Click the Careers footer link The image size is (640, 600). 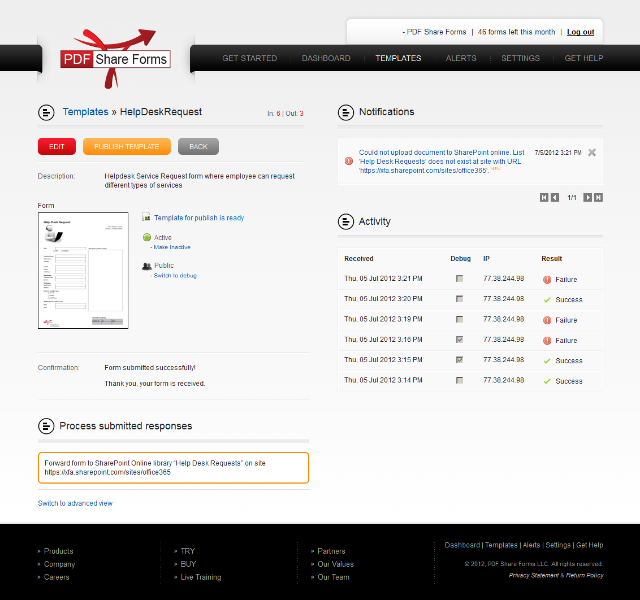click(56, 577)
